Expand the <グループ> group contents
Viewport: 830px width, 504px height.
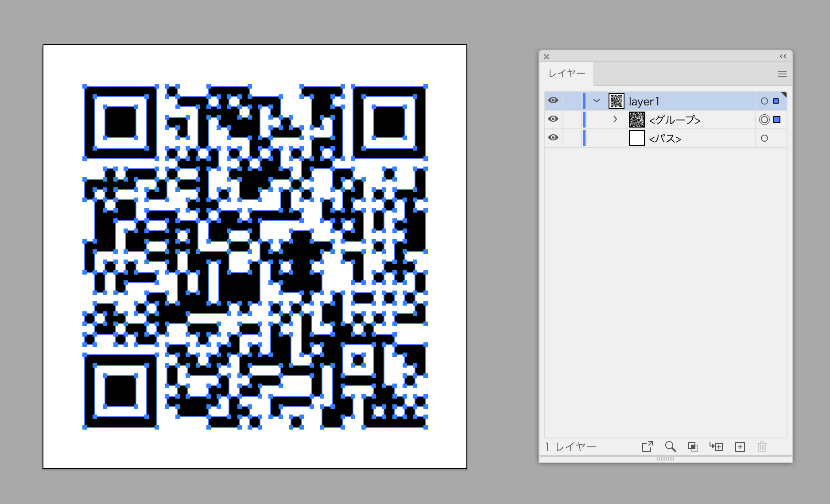click(x=615, y=119)
